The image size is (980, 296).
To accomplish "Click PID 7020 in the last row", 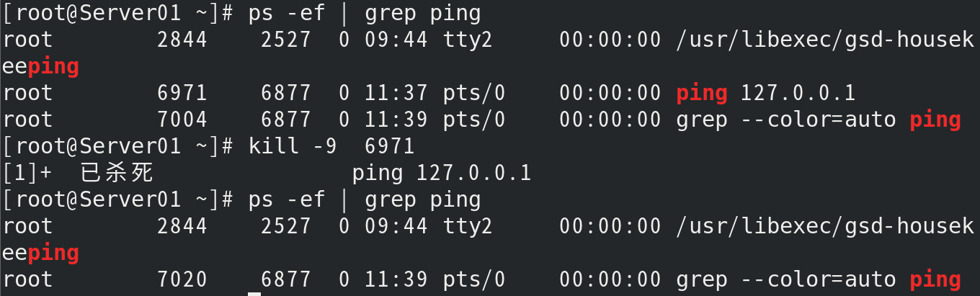I will pos(182,279).
